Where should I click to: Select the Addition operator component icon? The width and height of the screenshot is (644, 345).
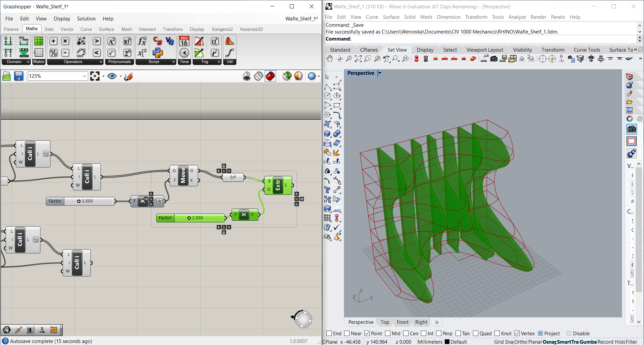(x=53, y=41)
